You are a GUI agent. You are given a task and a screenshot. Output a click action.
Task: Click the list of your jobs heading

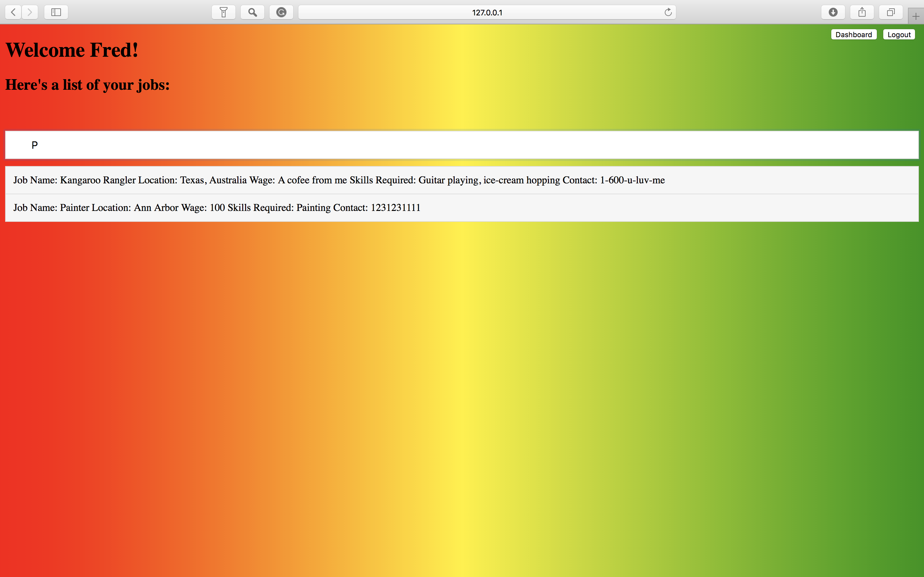click(88, 85)
